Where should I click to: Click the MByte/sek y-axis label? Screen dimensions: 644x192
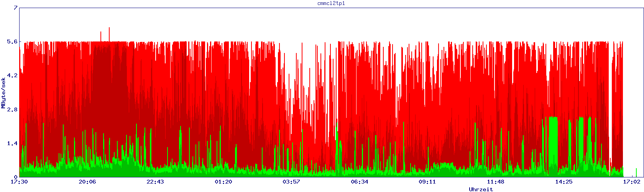point(3,92)
